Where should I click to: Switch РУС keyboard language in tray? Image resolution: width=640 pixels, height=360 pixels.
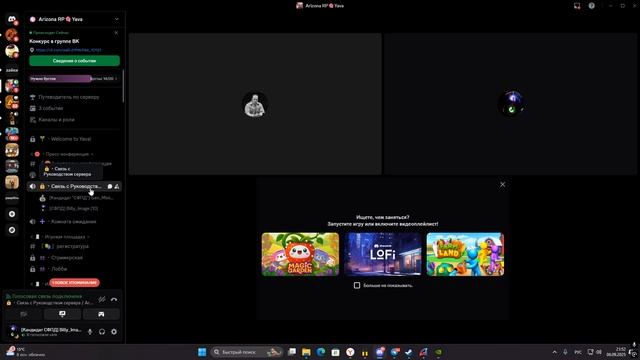point(578,352)
